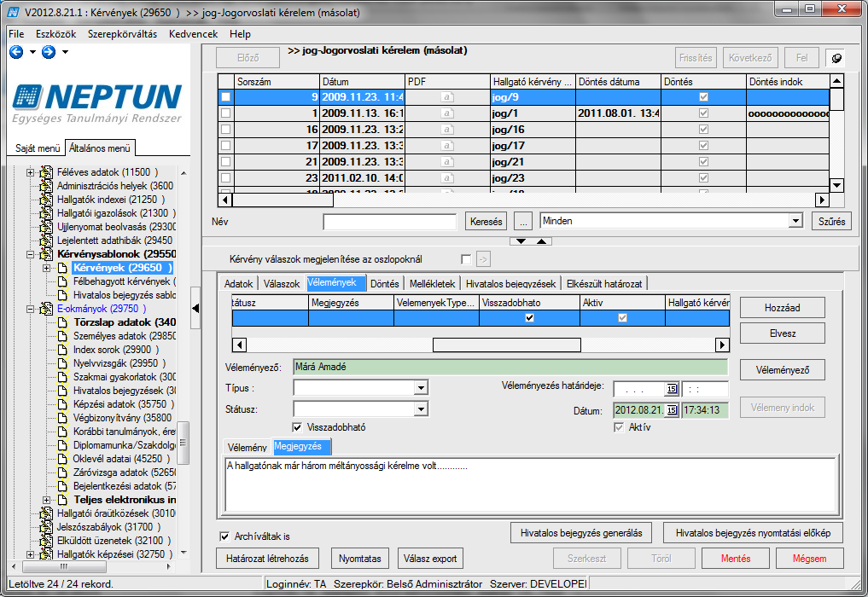Click the blue forward navigation arrow
Screen dimensions: 868x597
coord(49,52)
